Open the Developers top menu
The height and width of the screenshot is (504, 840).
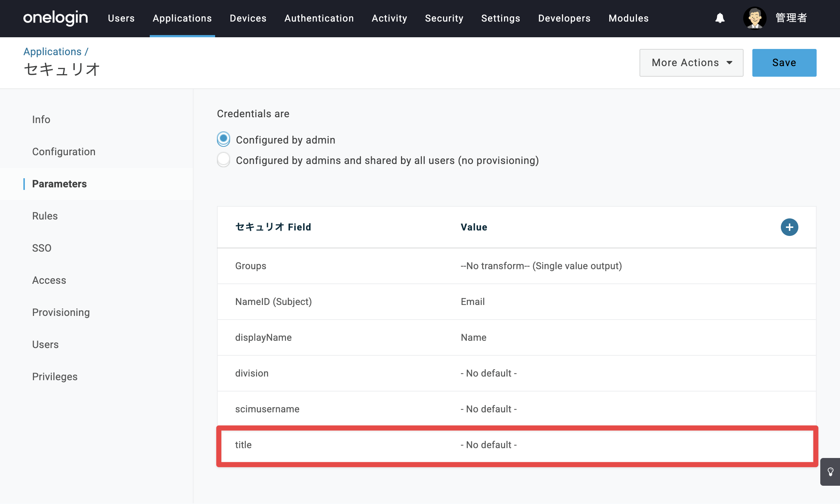tap(564, 18)
